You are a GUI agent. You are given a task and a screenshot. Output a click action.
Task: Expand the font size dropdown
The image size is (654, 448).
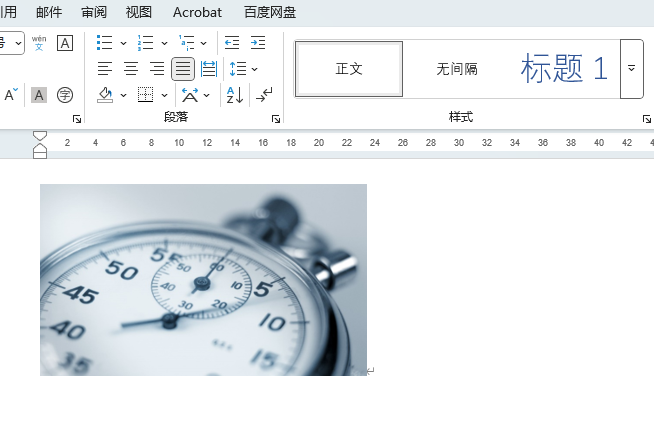(x=18, y=43)
